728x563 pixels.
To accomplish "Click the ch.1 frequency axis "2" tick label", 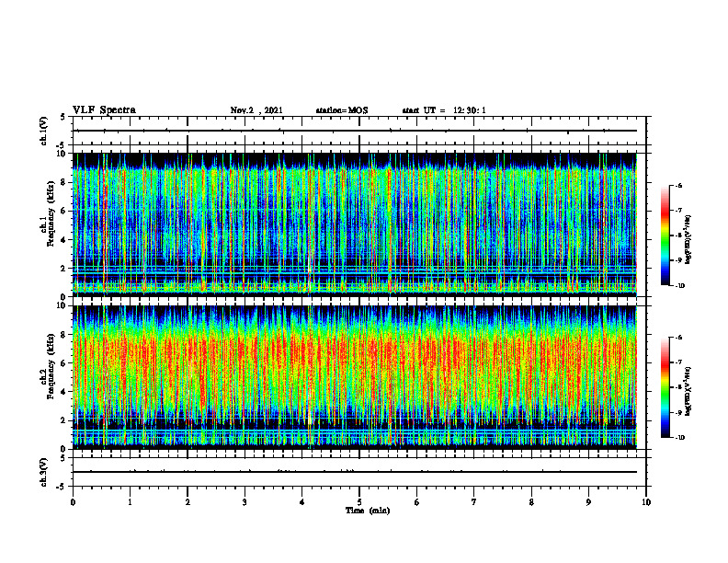I will [x=63, y=269].
